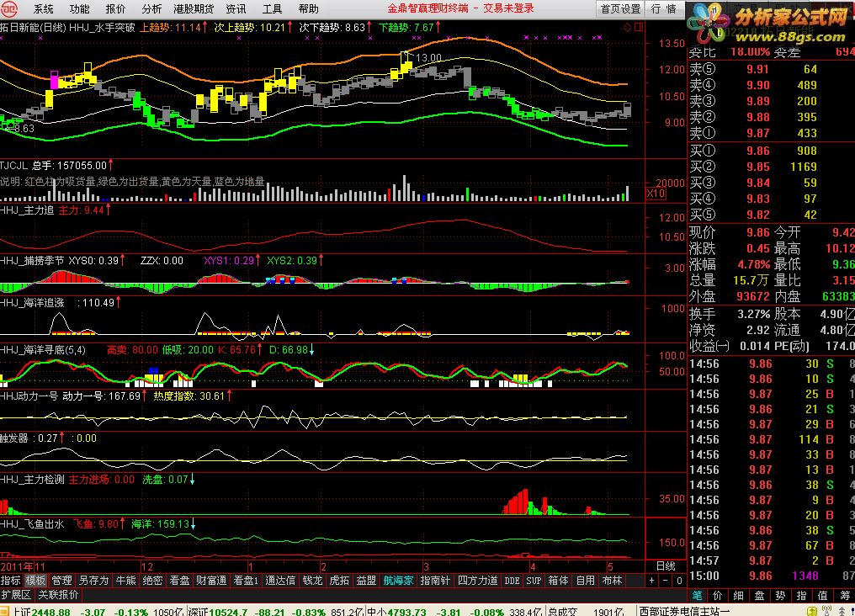
Task: Click the 深证 index value 10524.7
Action: (x=227, y=612)
